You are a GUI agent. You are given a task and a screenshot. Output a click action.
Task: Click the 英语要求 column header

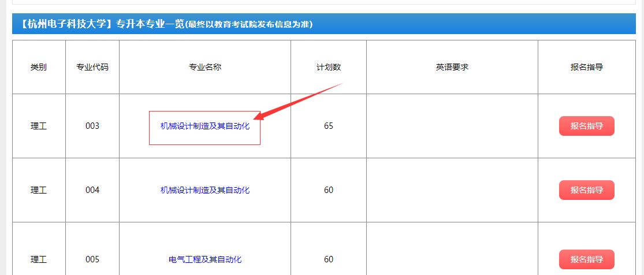[452, 67]
